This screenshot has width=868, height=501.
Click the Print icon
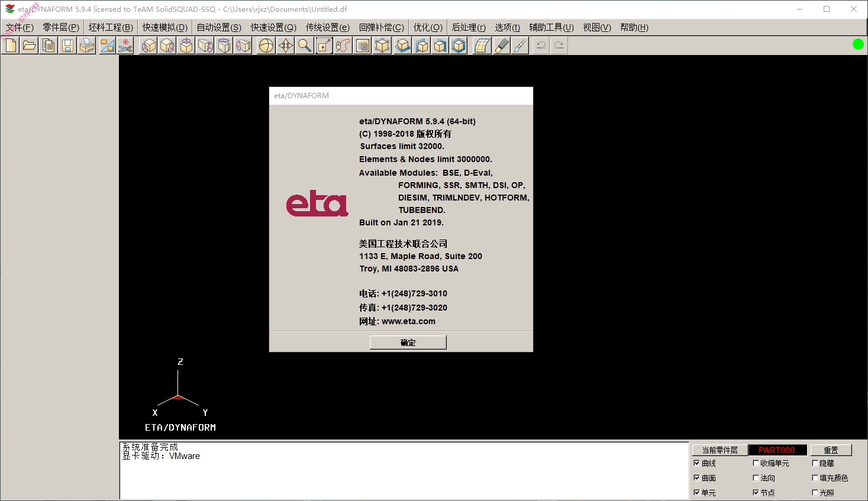87,46
